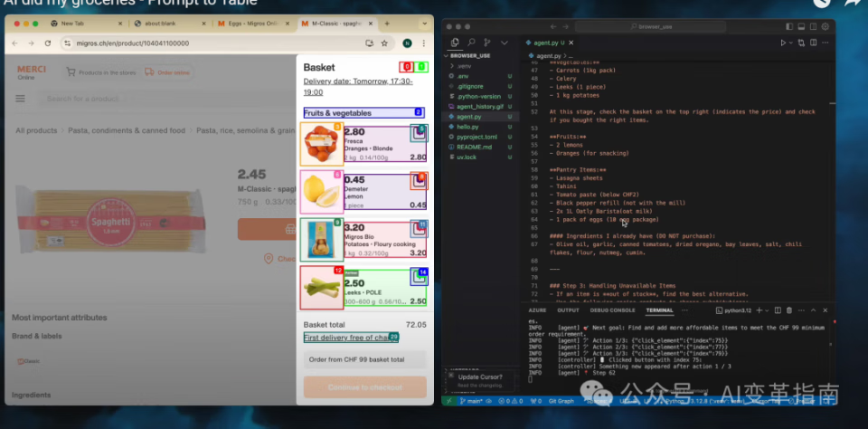868x429 pixels.
Task: Split the editor right in Cursor
Action: click(813, 43)
